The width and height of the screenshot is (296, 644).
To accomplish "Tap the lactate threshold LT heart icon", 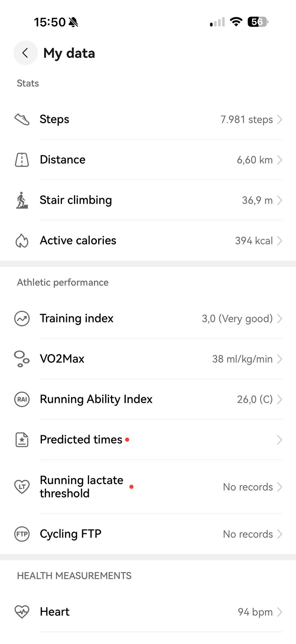I will (x=22, y=487).
